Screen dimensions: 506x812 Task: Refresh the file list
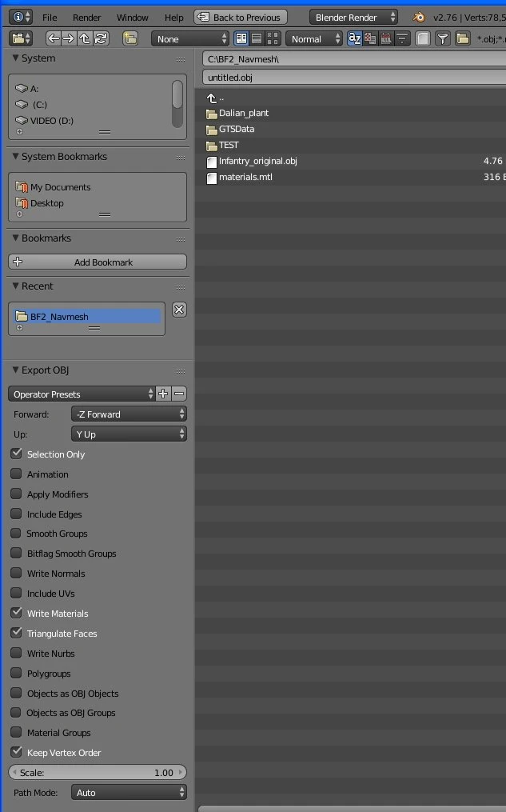pyautogui.click(x=101, y=38)
